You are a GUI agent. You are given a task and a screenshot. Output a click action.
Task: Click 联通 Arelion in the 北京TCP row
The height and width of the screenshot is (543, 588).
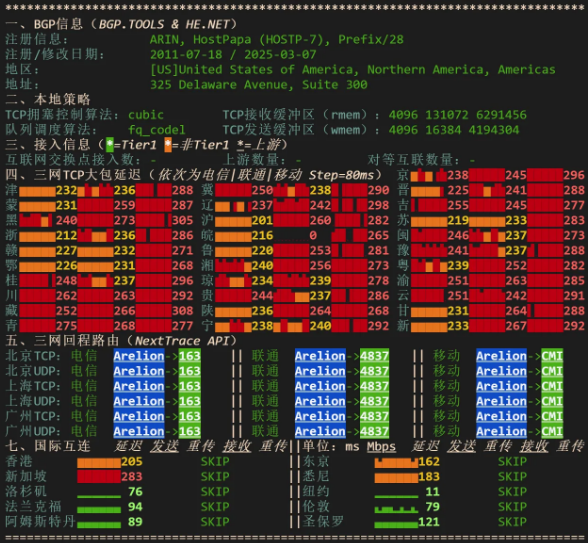click(320, 356)
